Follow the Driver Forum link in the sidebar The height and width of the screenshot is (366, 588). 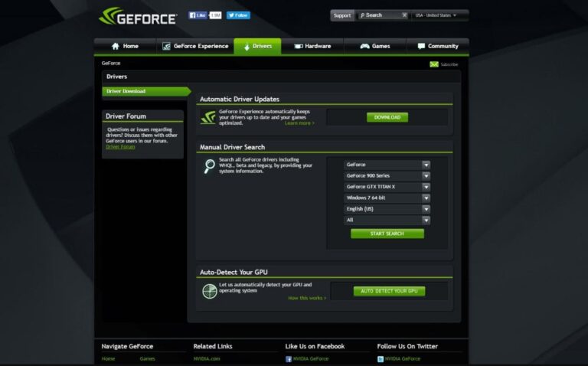pos(120,146)
